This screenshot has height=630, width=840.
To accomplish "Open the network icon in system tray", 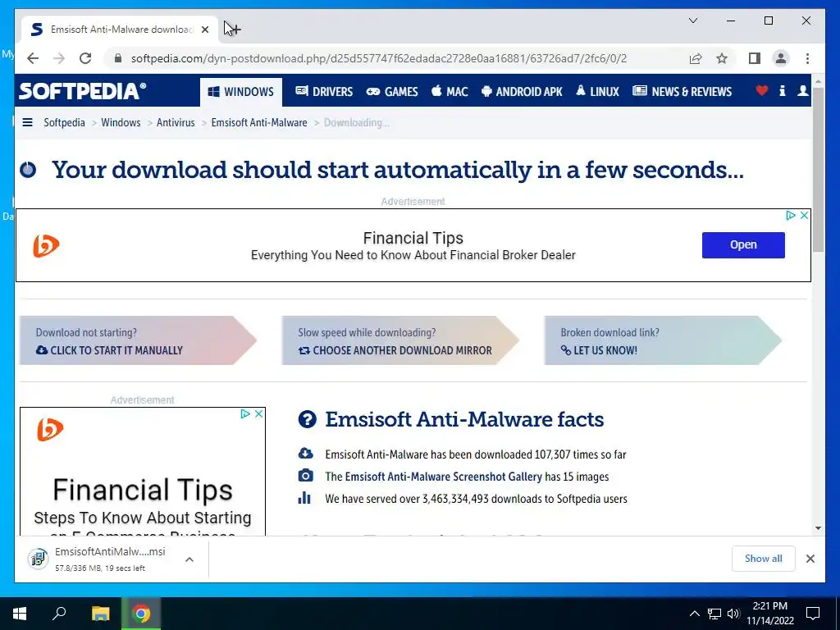I will click(714, 614).
